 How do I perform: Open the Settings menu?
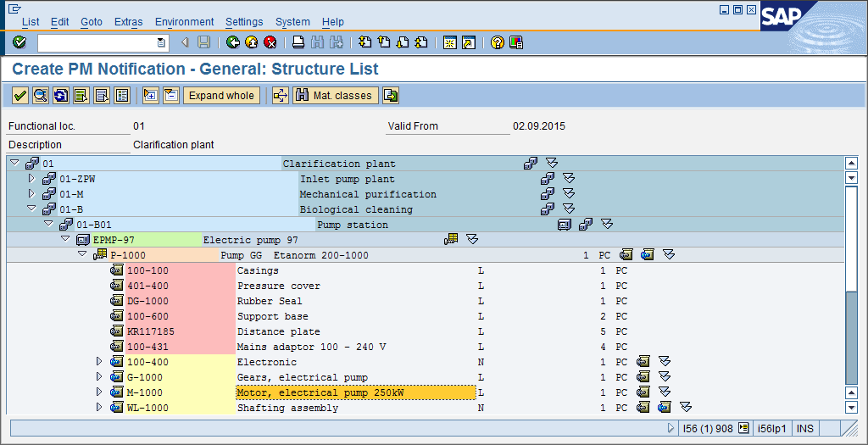244,22
